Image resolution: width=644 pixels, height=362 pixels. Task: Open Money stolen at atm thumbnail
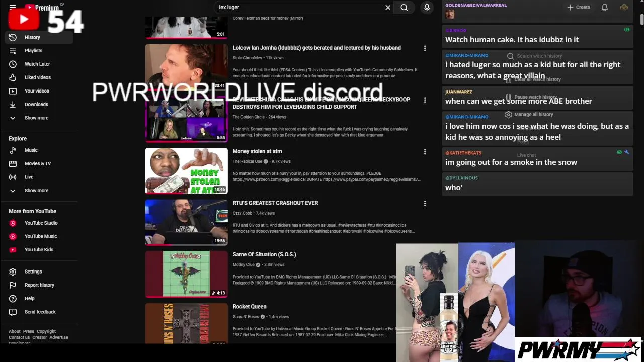click(x=186, y=171)
